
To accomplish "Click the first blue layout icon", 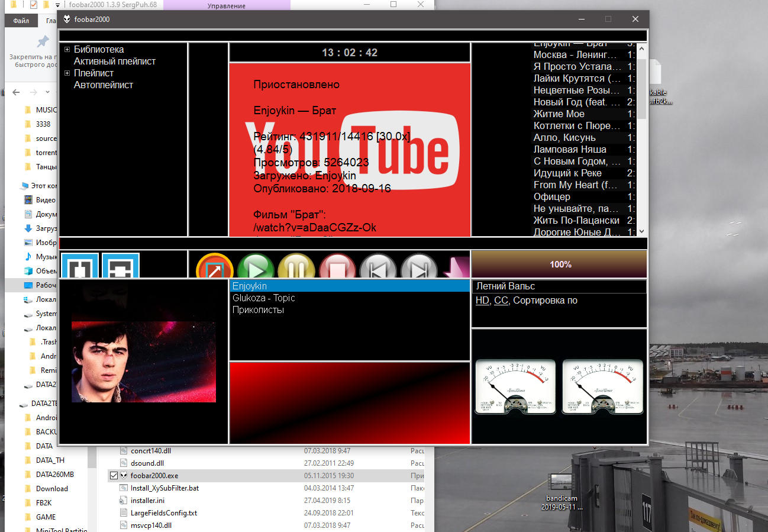I will 80,266.
